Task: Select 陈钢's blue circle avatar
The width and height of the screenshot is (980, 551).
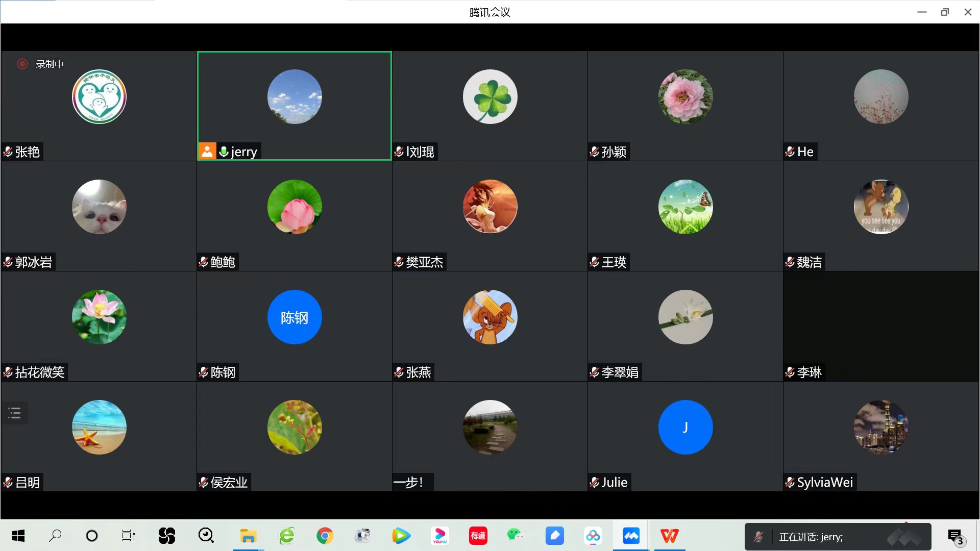Action: [295, 317]
